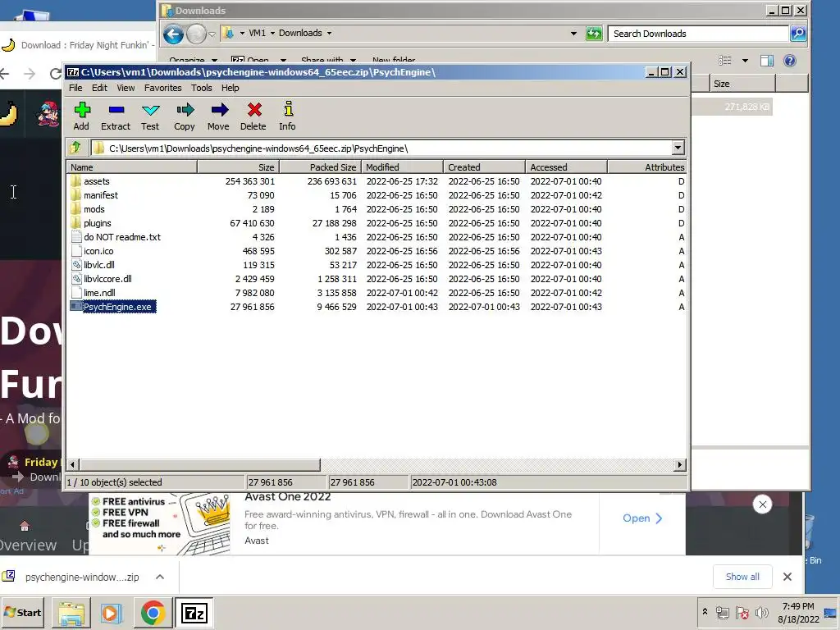
Task: Click search magnifier icon in Downloads window
Action: coord(798,34)
